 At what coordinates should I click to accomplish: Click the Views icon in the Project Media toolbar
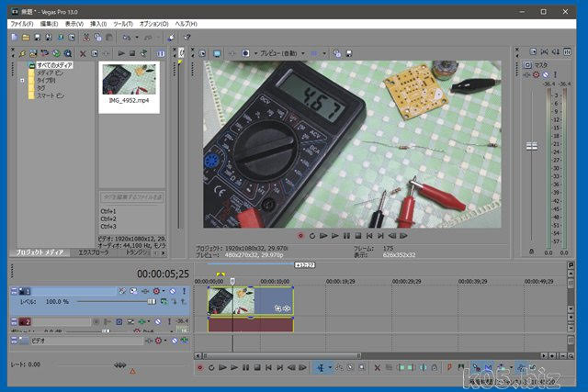[161, 53]
